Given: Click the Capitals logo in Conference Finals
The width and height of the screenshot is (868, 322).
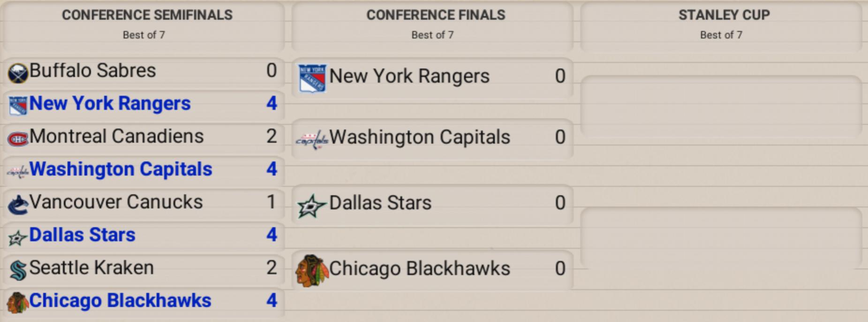Looking at the screenshot, I should coord(312,139).
